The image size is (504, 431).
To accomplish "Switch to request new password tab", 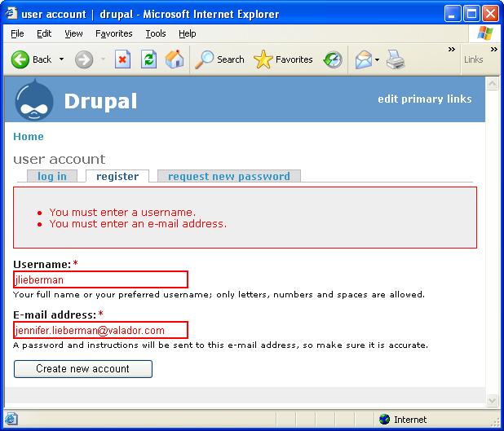I will (229, 176).
